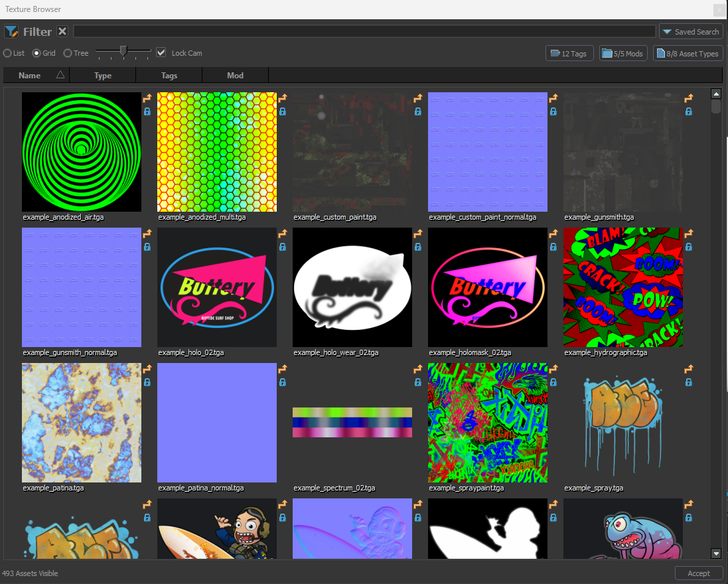Click lock icon beside example_spray.tga
This screenshot has height=584, width=728.
click(x=689, y=382)
